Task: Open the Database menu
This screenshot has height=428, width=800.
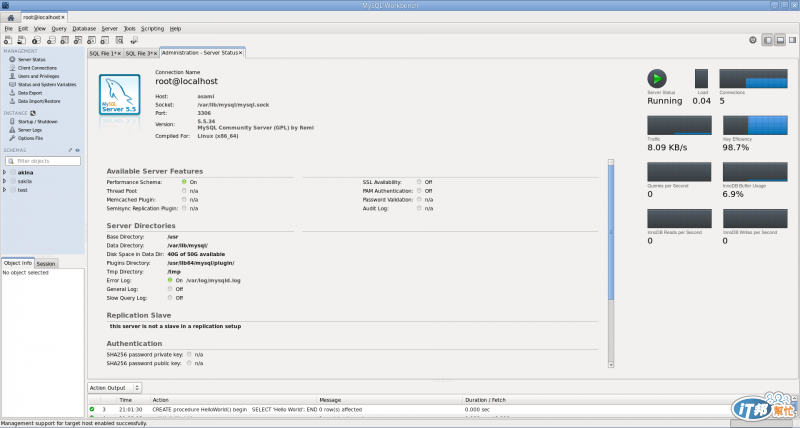Action: tap(84, 29)
